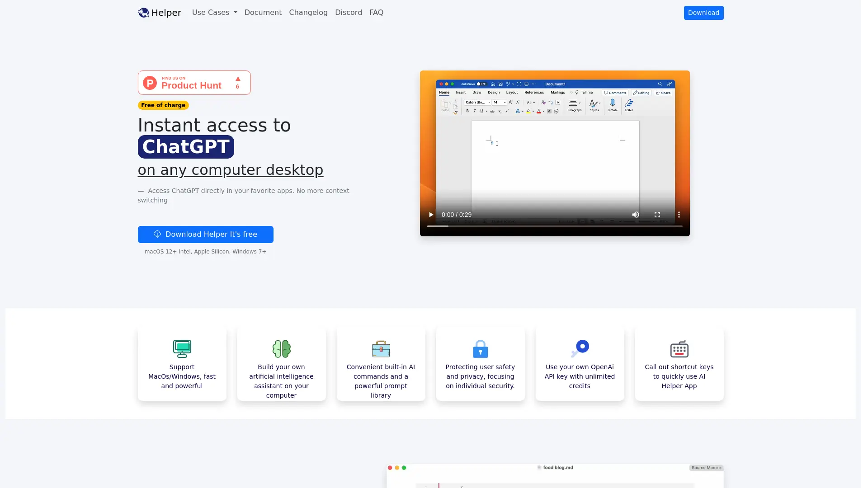The height and width of the screenshot is (488, 868).
Task: Play the demo video
Action: click(431, 215)
